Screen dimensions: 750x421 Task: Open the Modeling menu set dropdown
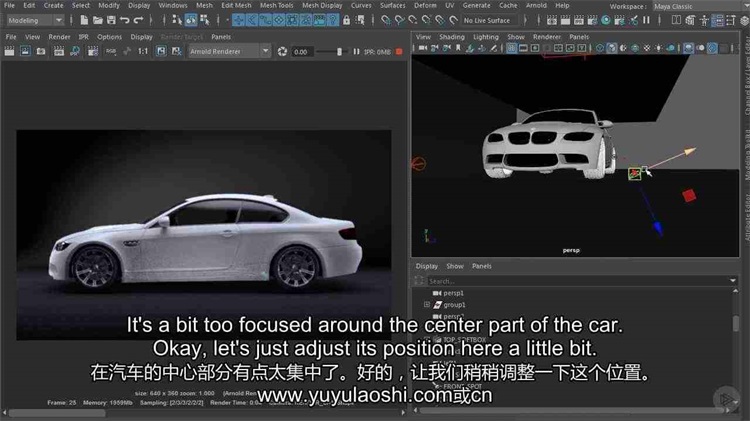point(35,21)
